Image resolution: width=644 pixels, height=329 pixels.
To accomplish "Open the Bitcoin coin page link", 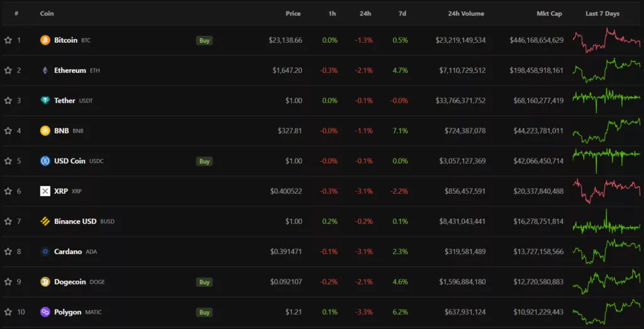I will [65, 40].
